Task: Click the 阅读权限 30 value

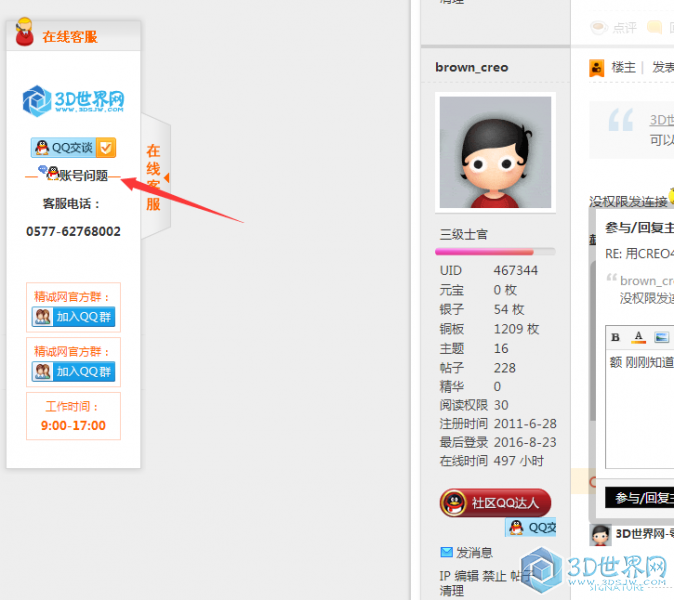Action: coord(501,405)
